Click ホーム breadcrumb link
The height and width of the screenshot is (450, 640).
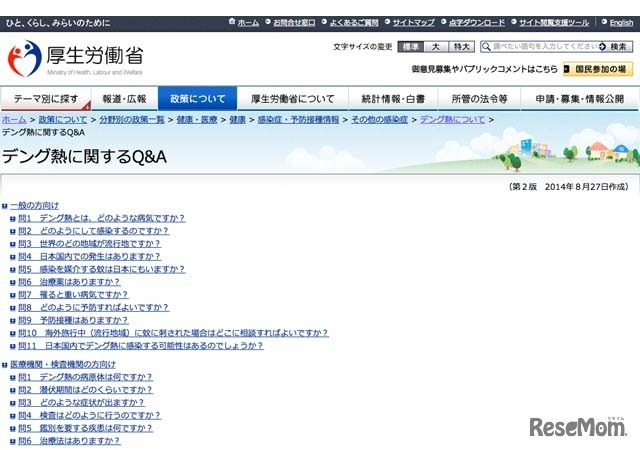pyautogui.click(x=14, y=120)
